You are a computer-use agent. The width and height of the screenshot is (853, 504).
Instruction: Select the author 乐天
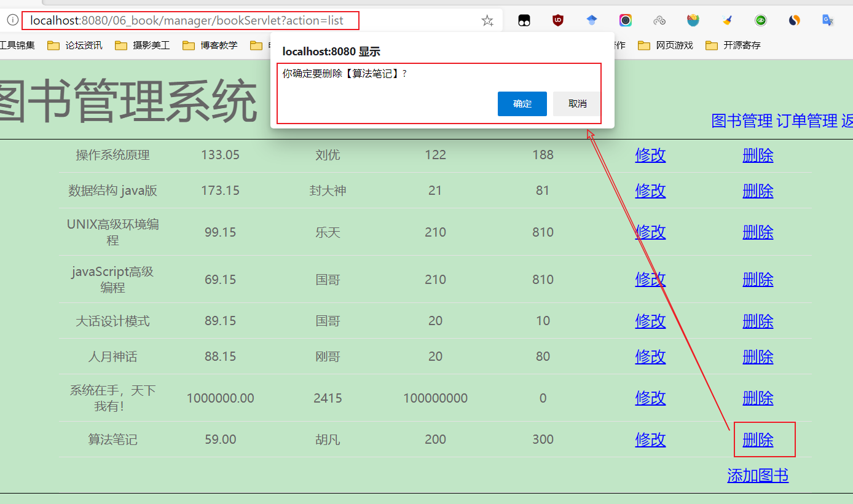pyautogui.click(x=328, y=232)
